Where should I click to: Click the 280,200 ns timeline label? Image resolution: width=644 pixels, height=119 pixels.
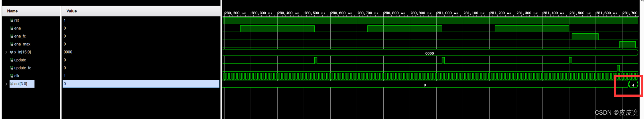[x=235, y=13]
